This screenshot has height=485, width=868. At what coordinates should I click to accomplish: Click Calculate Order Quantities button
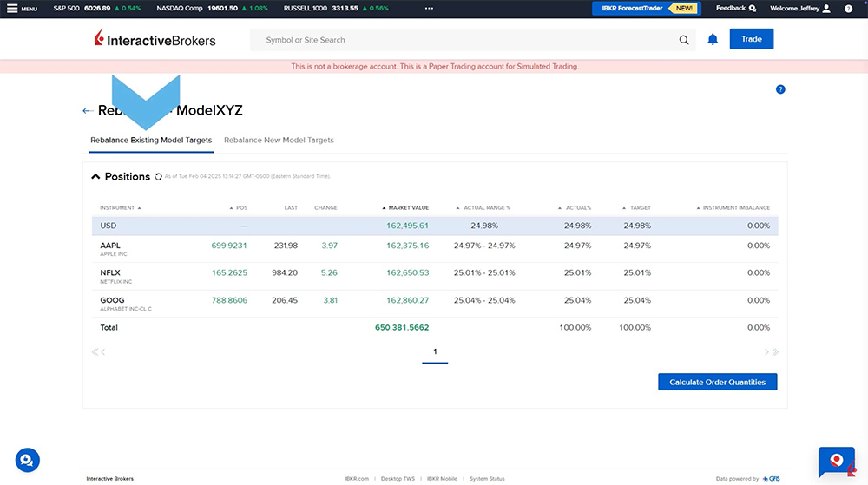pyautogui.click(x=718, y=382)
